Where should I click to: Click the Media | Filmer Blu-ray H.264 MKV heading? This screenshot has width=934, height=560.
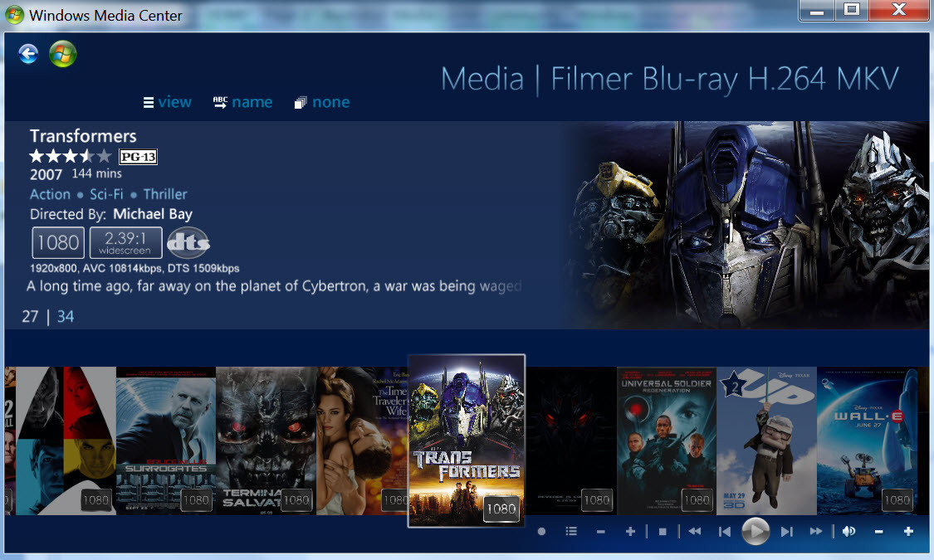669,79
